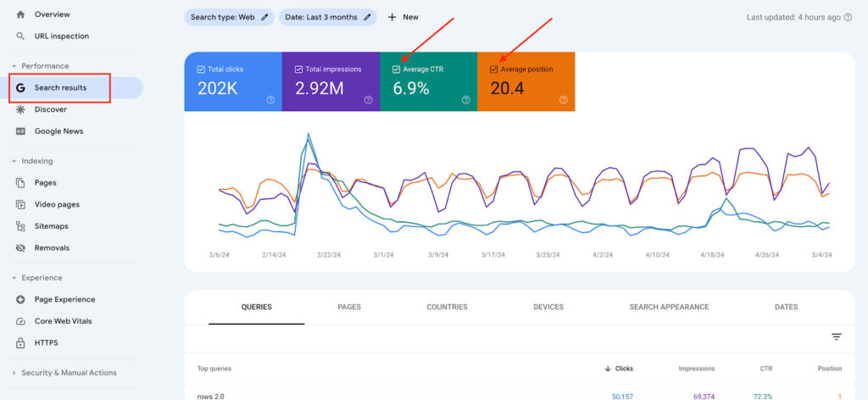
Task: Click the Removals icon in sidebar
Action: click(20, 248)
